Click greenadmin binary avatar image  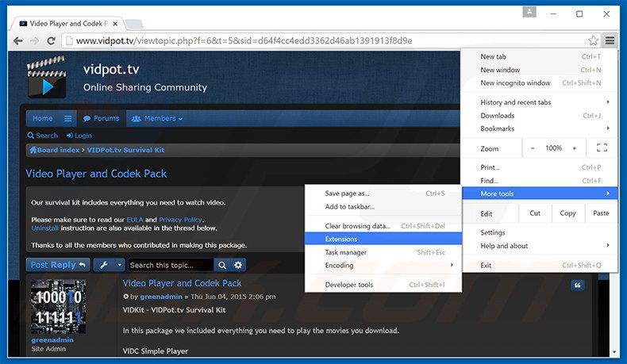pyautogui.click(x=59, y=306)
